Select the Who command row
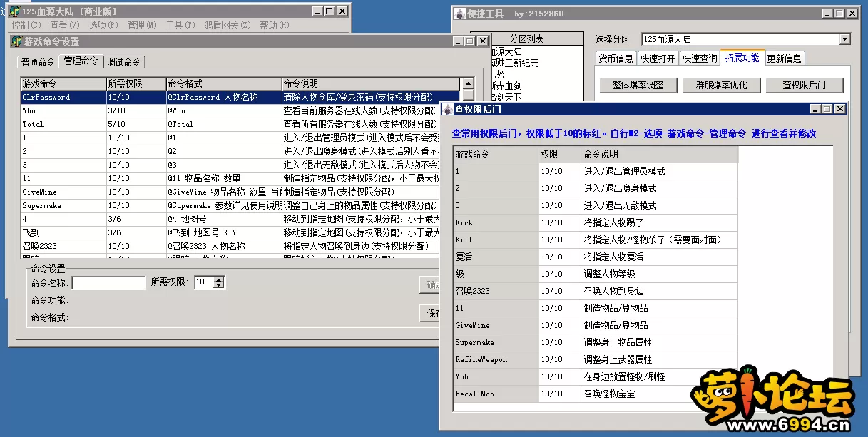868x437 pixels. pos(229,110)
